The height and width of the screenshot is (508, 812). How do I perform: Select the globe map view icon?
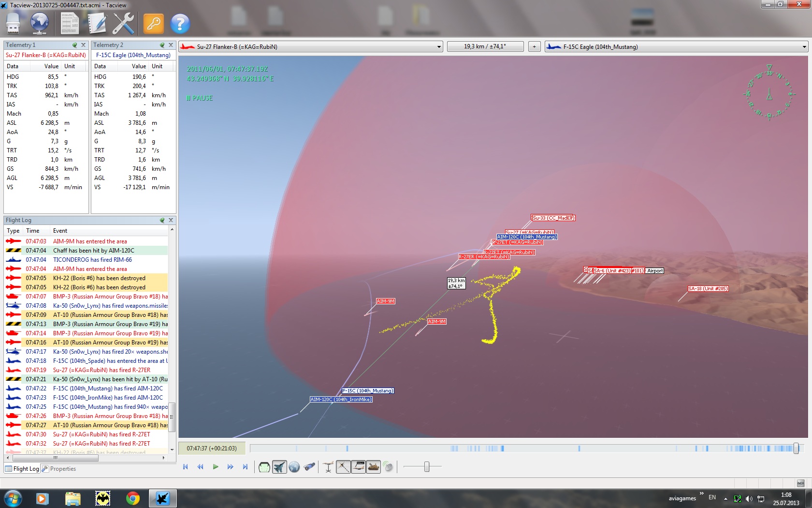[294, 467]
